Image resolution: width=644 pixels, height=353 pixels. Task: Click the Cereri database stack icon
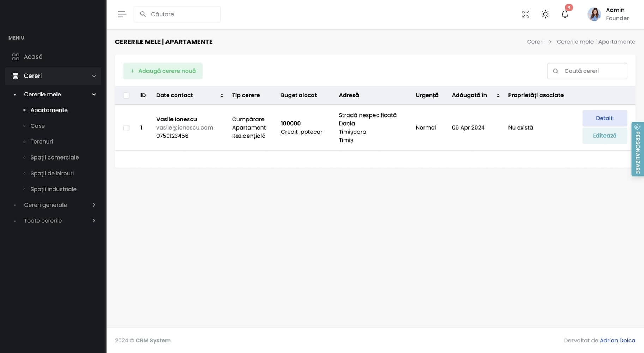pyautogui.click(x=16, y=76)
